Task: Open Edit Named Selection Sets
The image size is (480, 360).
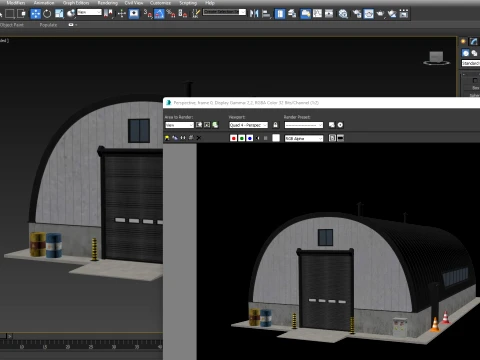Action: (x=196, y=14)
